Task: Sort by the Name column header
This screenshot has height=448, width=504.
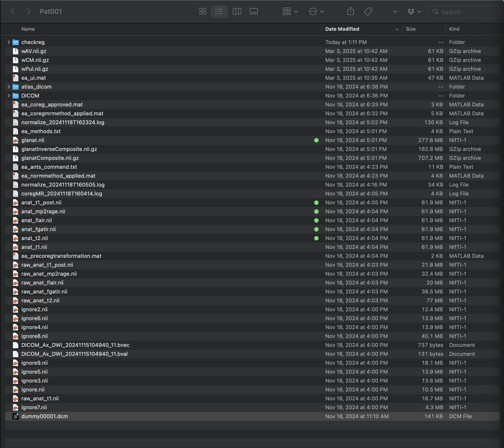Action: 28,29
